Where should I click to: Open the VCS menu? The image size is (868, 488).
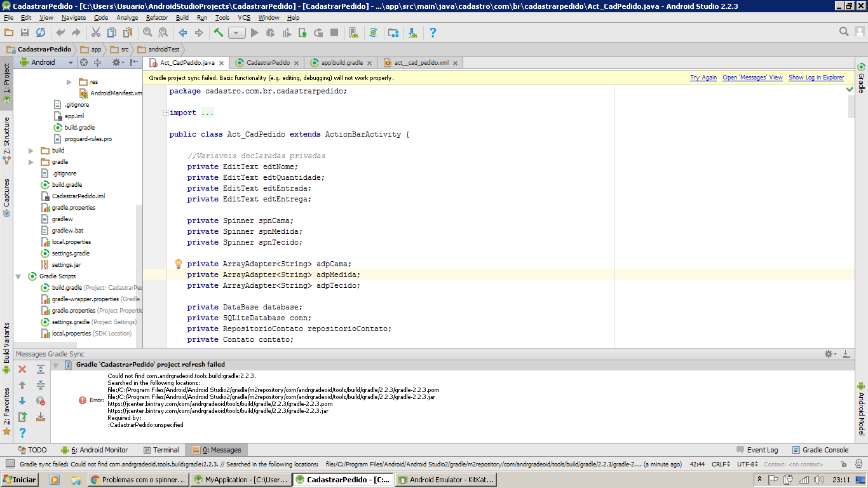tap(244, 18)
